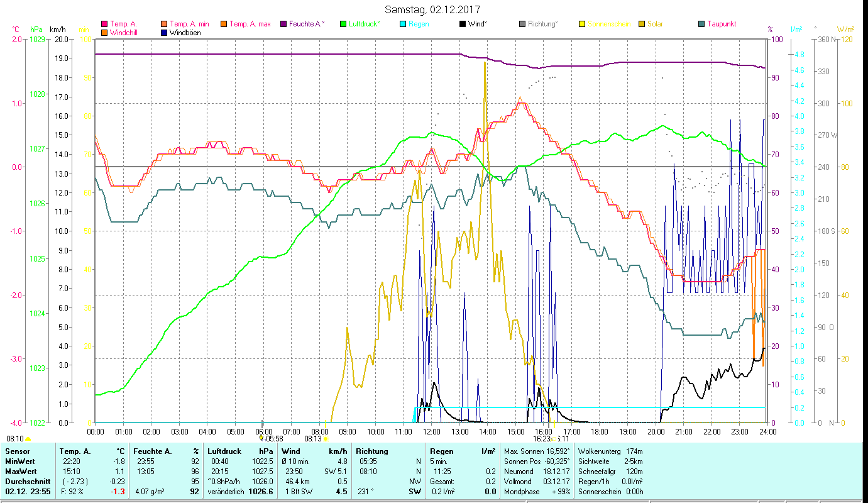
Task: Click the "1 Bft SW" wind entry
Action: click(x=299, y=492)
